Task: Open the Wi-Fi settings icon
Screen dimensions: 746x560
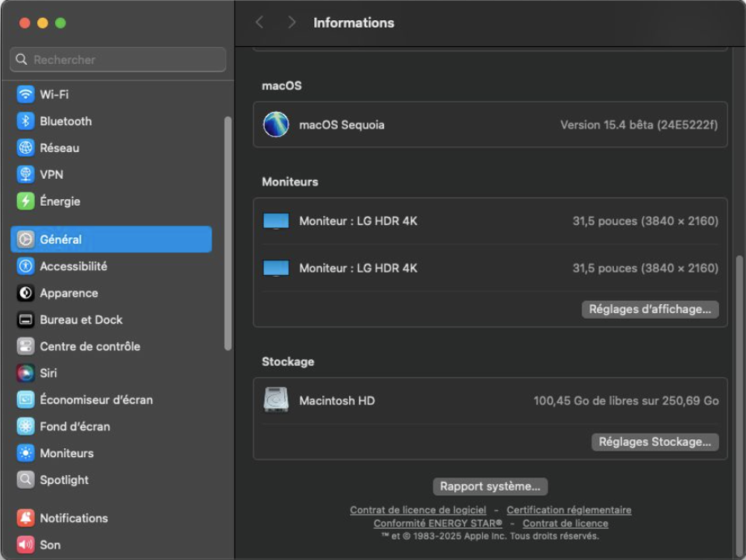Action: click(25, 94)
